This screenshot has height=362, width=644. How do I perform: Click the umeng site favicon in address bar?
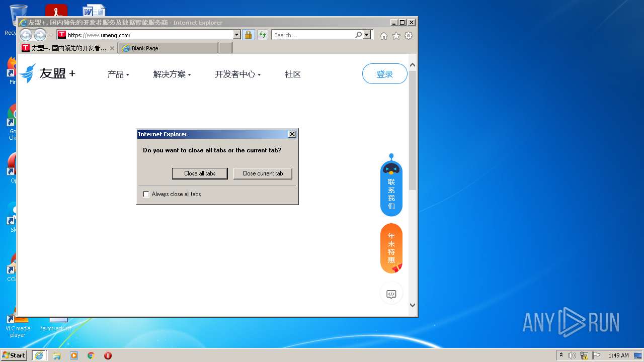coord(61,35)
